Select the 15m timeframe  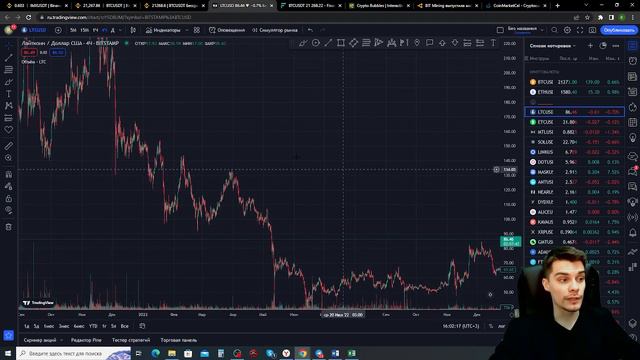(84, 30)
